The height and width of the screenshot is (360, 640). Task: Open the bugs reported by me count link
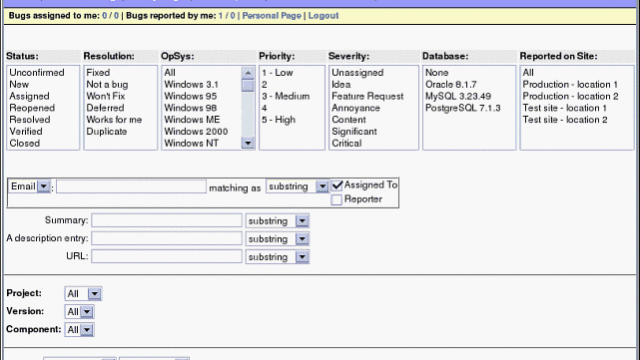pos(227,16)
